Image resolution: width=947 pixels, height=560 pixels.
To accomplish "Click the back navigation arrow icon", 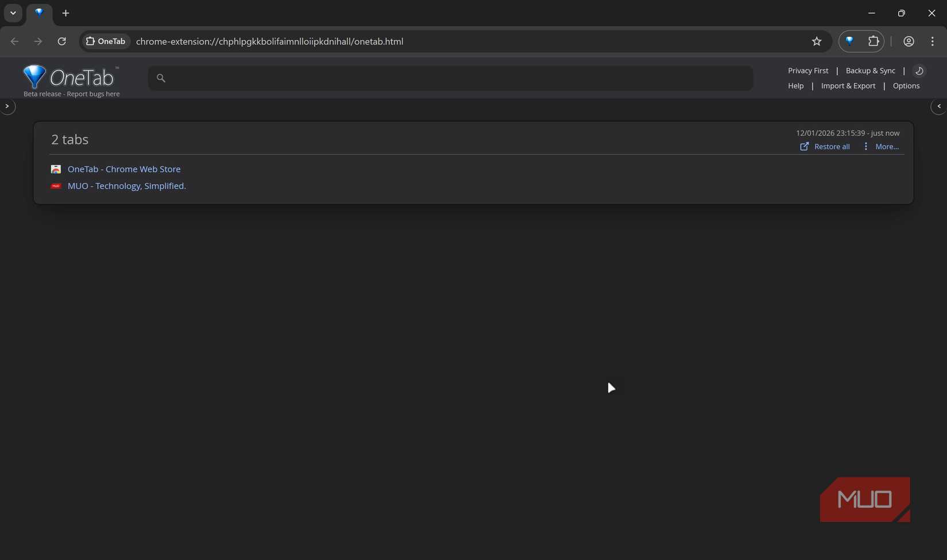I will coord(14,41).
